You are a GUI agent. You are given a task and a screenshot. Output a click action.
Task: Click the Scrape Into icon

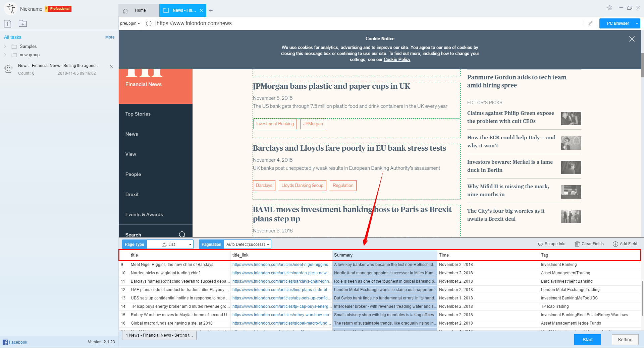click(x=540, y=244)
